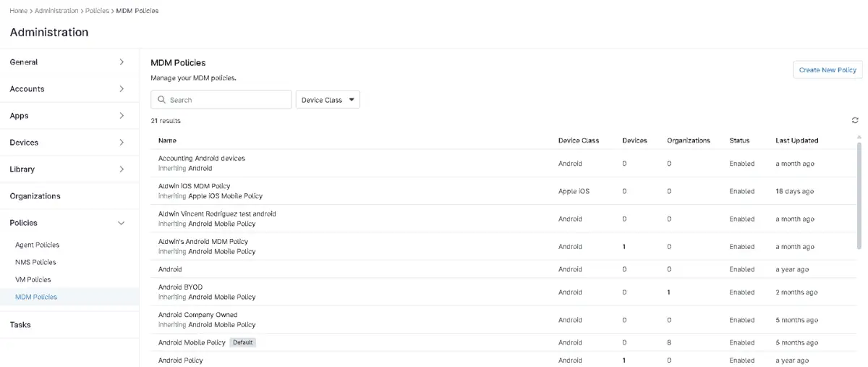The image size is (868, 367).
Task: Sort by Device Class column header
Action: coord(579,140)
